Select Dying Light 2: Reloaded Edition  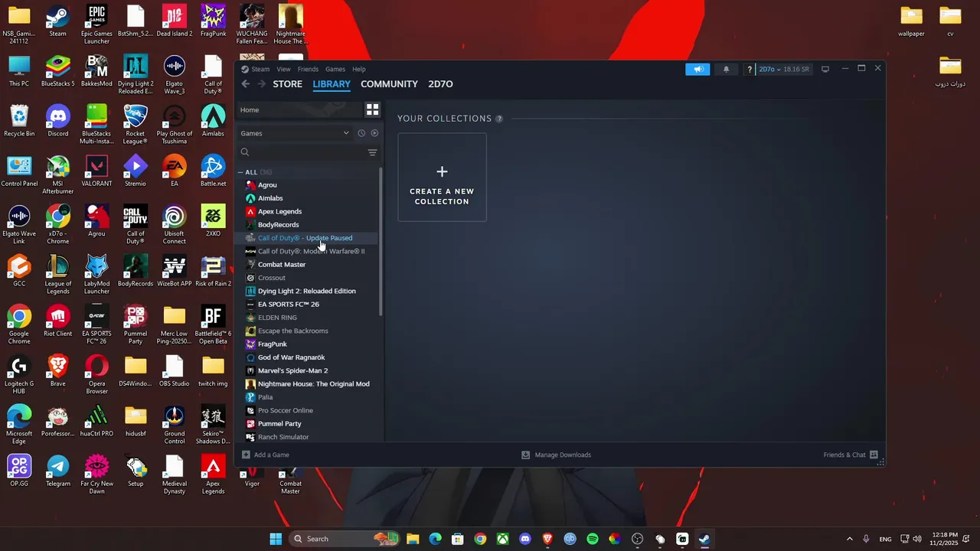[308, 291]
